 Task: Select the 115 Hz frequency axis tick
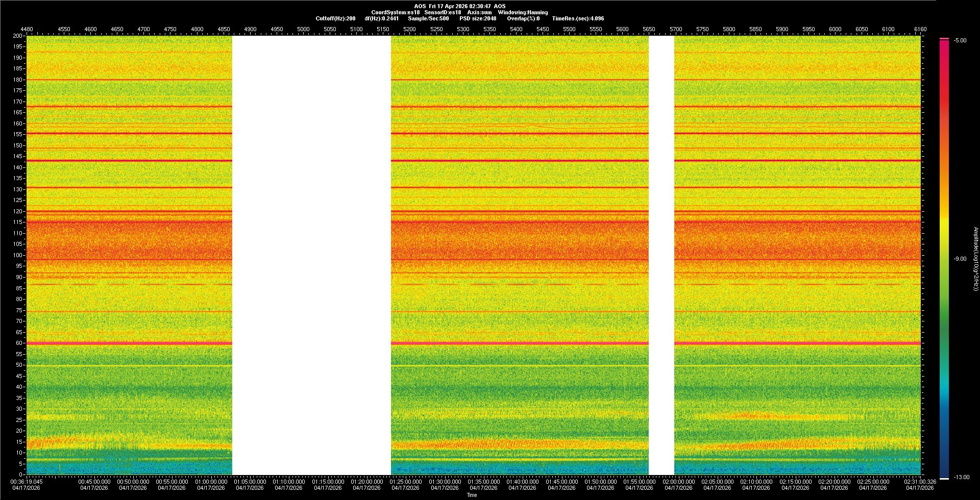pyautogui.click(x=18, y=222)
